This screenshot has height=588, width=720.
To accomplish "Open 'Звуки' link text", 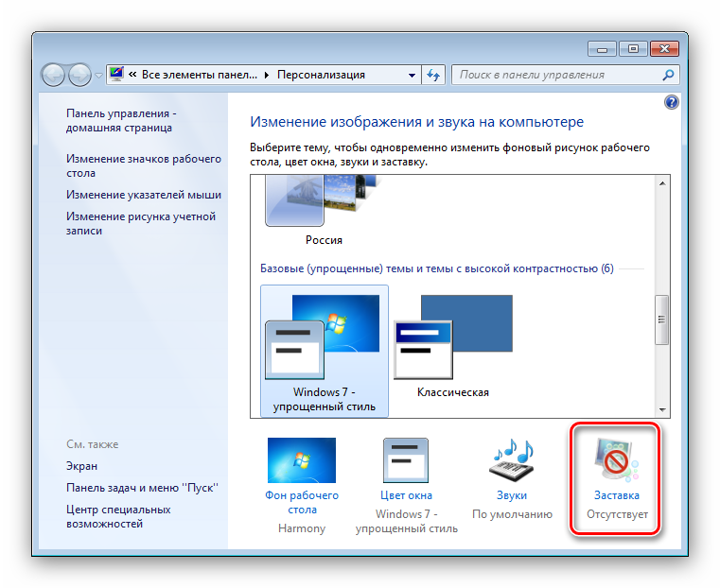I will click(x=512, y=495).
